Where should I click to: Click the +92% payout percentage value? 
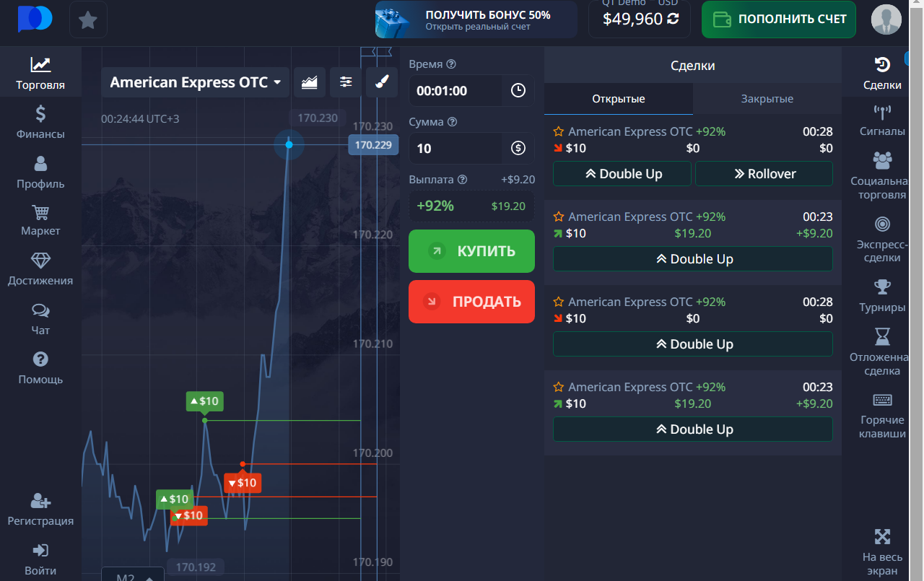(x=435, y=206)
